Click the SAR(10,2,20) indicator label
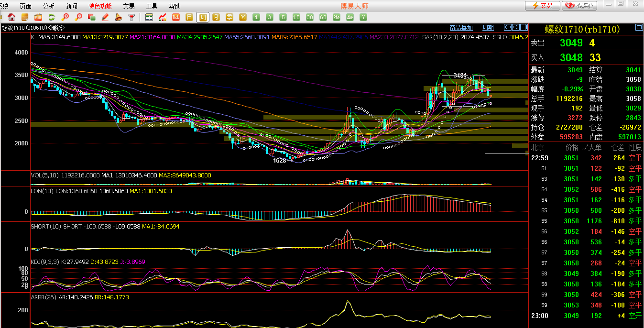Screen dimensions: 644x328 [440, 37]
